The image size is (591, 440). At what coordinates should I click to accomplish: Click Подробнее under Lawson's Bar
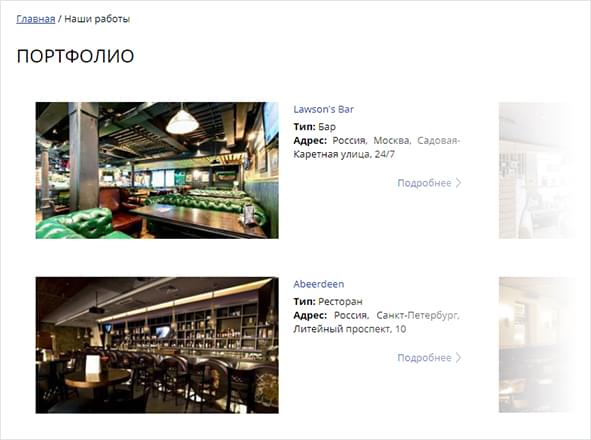(424, 183)
